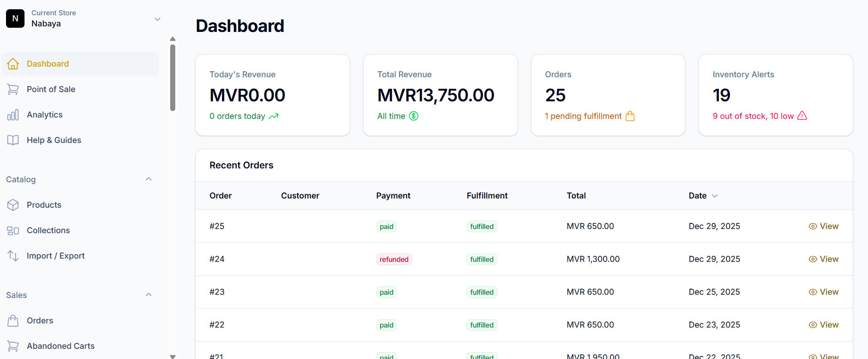The height and width of the screenshot is (359, 868).
Task: Open the Analytics menu item
Action: point(44,115)
